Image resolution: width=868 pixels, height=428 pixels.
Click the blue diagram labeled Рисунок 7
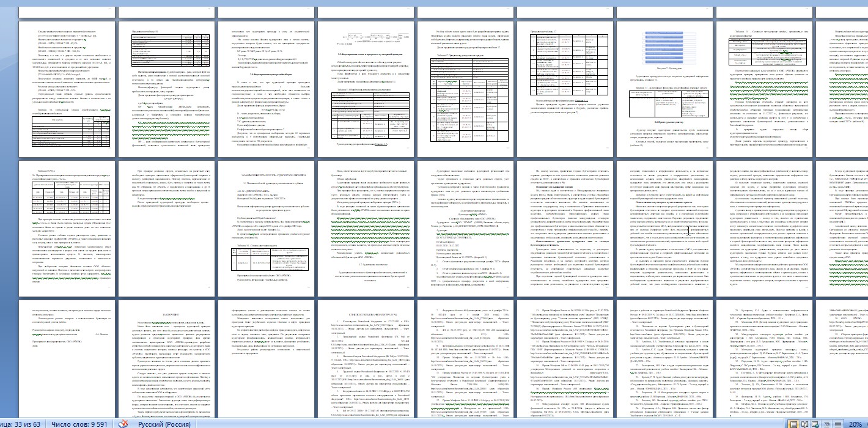(x=665, y=43)
